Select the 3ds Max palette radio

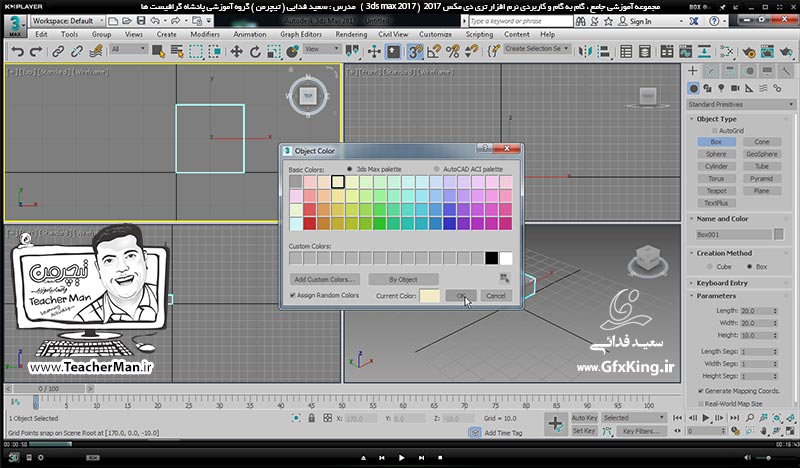point(349,169)
